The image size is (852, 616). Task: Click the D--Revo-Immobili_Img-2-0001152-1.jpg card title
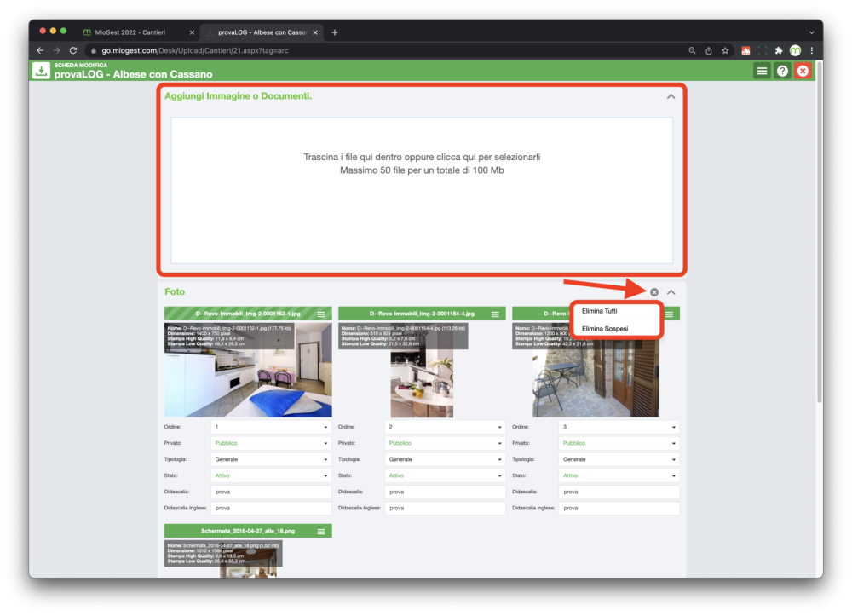248,314
